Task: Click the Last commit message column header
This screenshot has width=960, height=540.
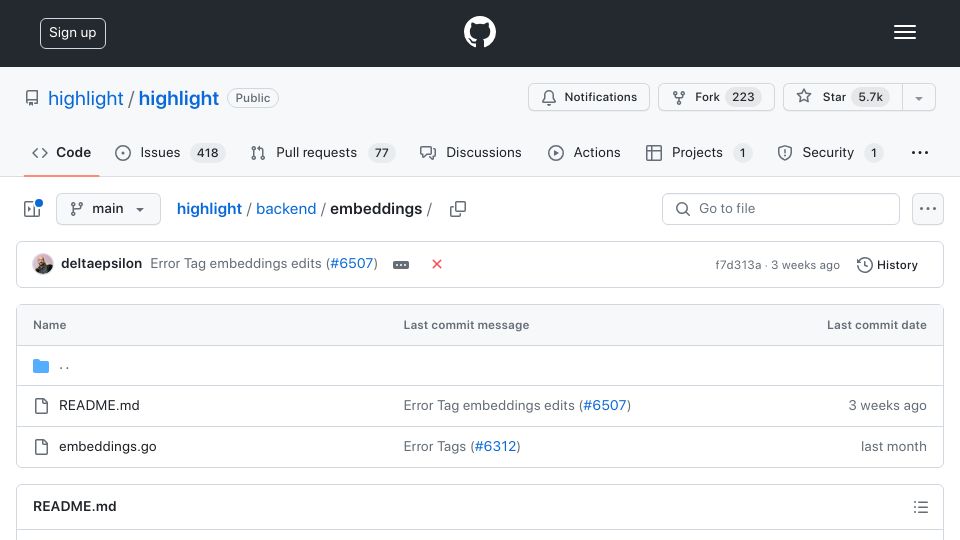Action: (466, 325)
